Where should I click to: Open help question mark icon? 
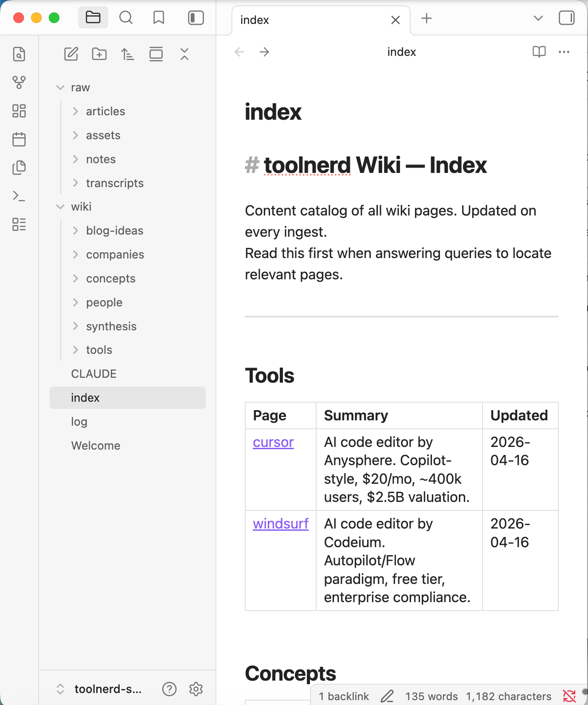(169, 689)
